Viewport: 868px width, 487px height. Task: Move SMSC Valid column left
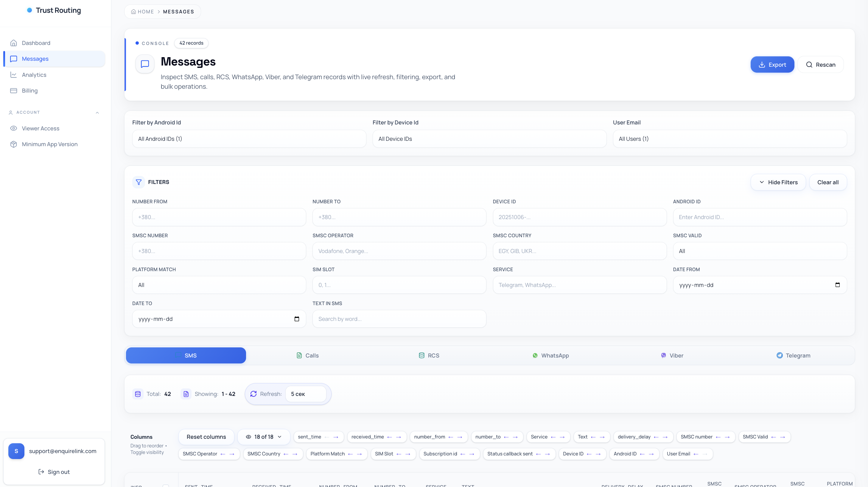click(773, 437)
